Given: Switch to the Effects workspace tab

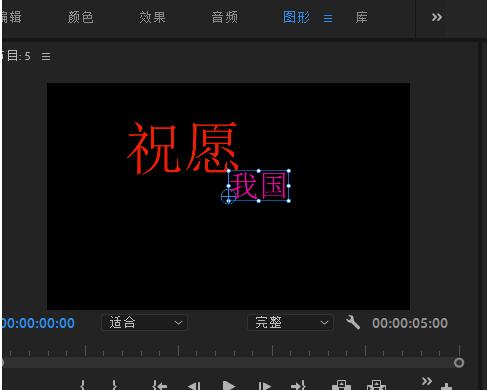Looking at the screenshot, I should [x=152, y=17].
